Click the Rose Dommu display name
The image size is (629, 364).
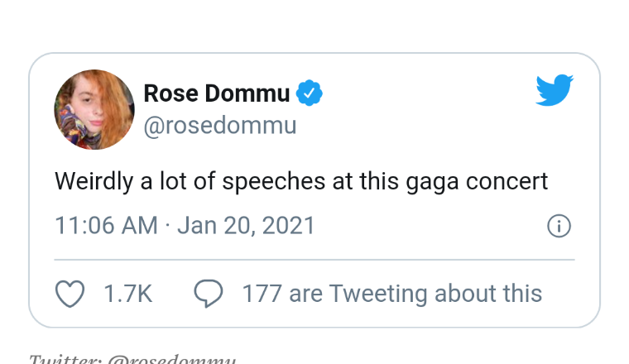coord(217,93)
